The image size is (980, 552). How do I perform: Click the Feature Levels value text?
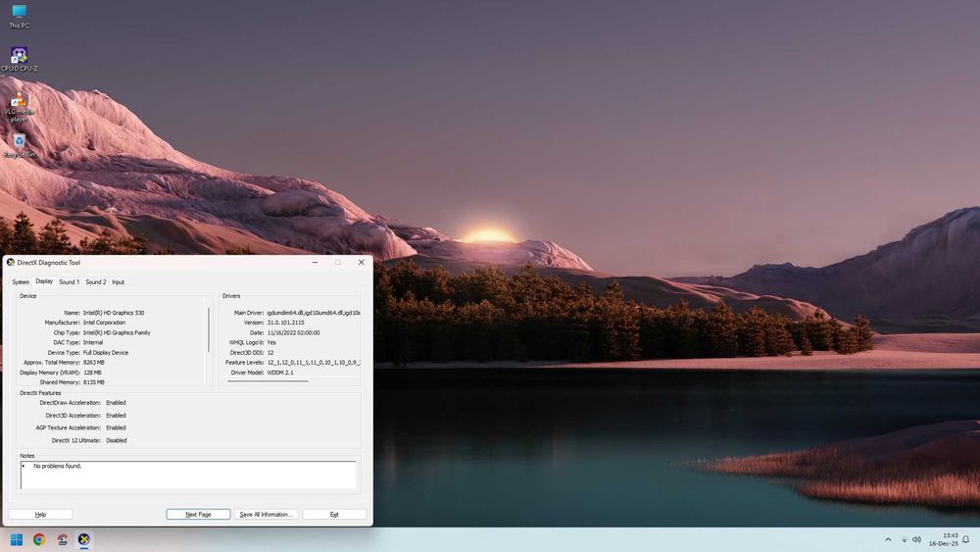314,363
